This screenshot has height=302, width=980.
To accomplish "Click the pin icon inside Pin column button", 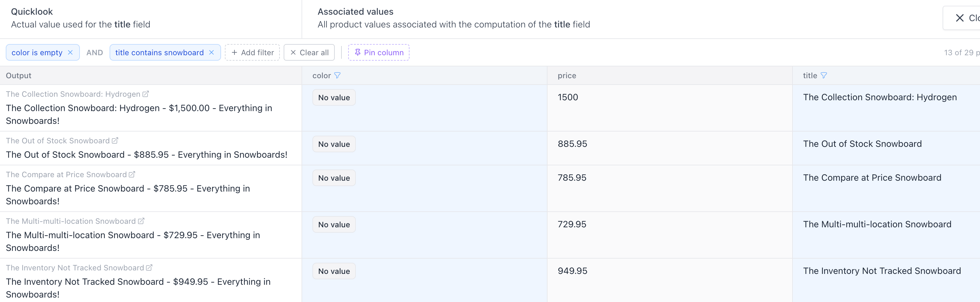I will coord(358,52).
